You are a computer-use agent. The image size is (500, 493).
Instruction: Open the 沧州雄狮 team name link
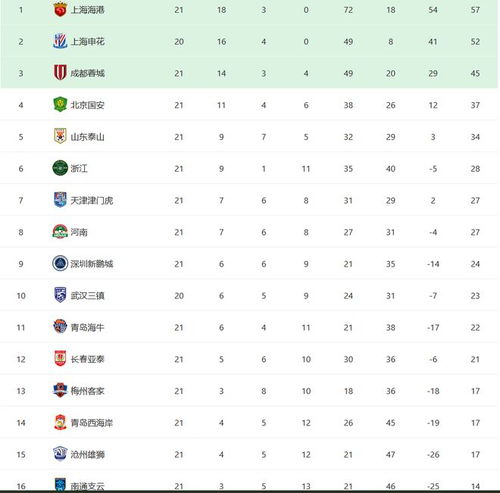(x=87, y=454)
